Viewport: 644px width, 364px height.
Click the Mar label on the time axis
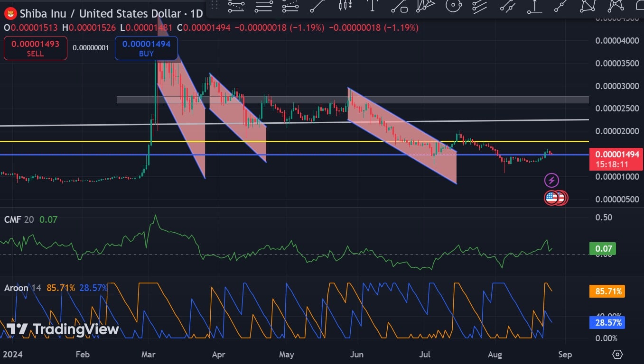point(149,355)
